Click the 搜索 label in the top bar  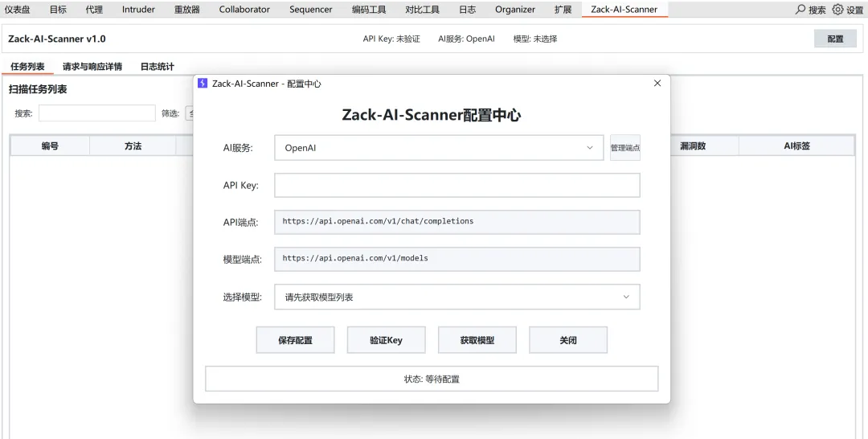point(817,10)
